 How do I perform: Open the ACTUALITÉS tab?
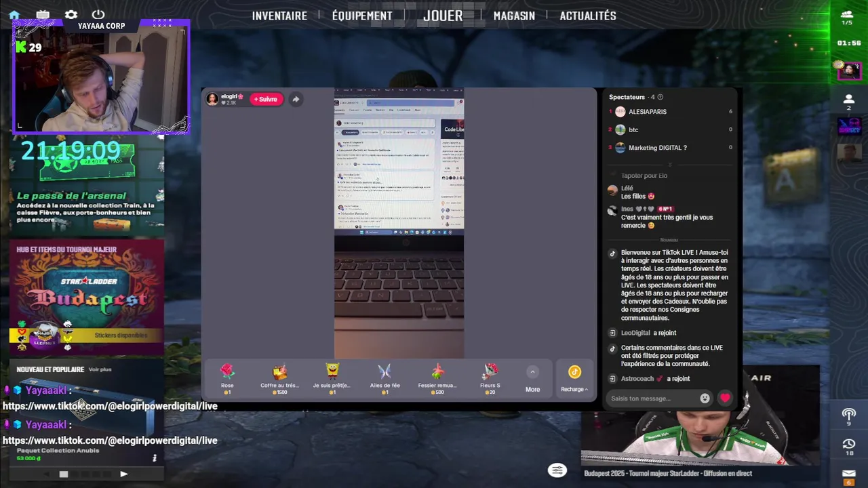coord(588,16)
